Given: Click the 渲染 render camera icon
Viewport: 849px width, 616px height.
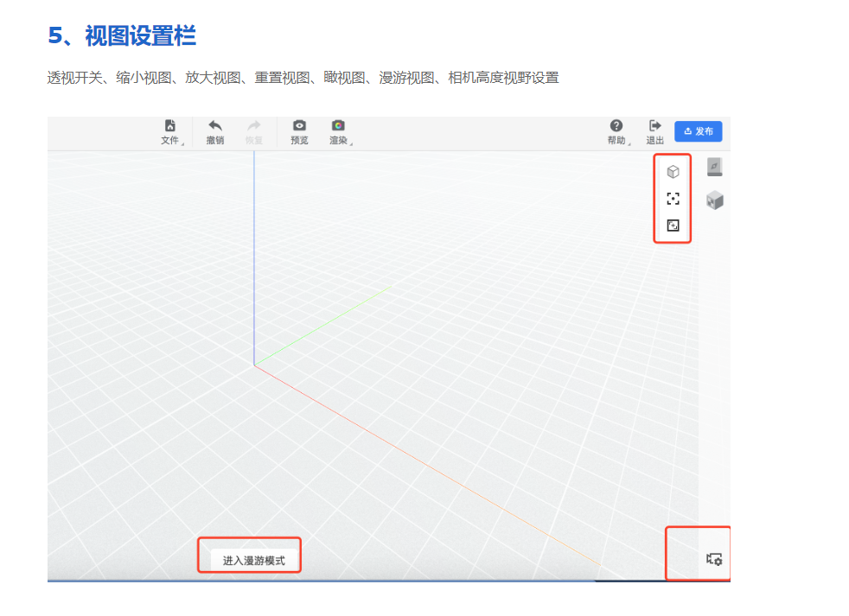Looking at the screenshot, I should (x=337, y=126).
